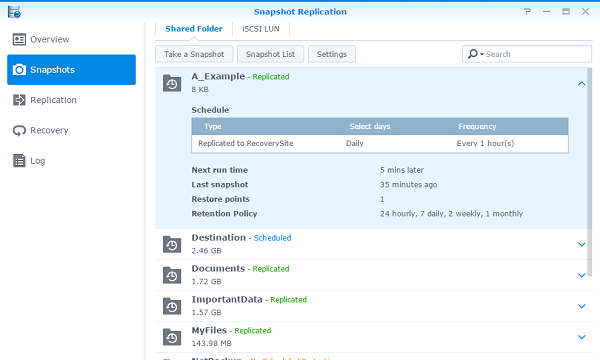Viewport: 600px width, 360px height.
Task: Click the A_Example folder snapshot icon
Action: coord(172,83)
